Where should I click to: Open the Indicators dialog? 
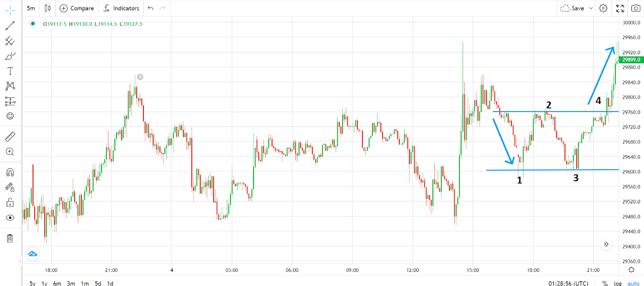(121, 8)
